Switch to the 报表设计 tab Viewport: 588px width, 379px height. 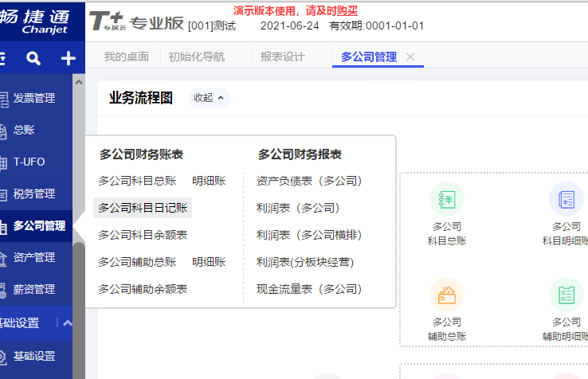282,57
